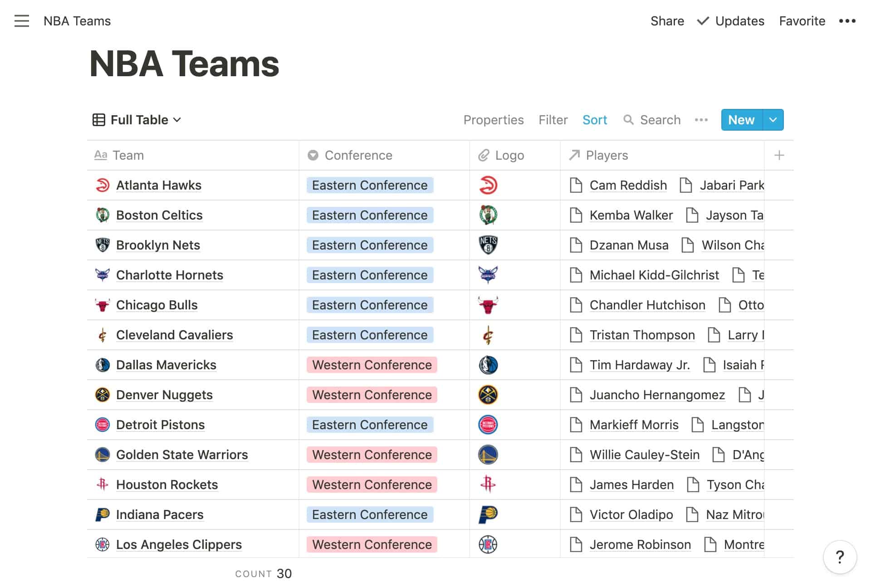Image resolution: width=871 pixels, height=588 pixels.
Task: Click the Boston Celtics logo thumbnail
Action: (489, 215)
